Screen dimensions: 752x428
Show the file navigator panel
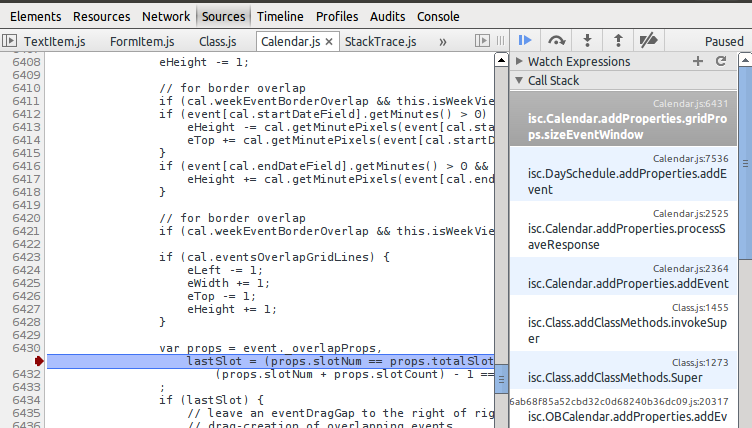10,41
